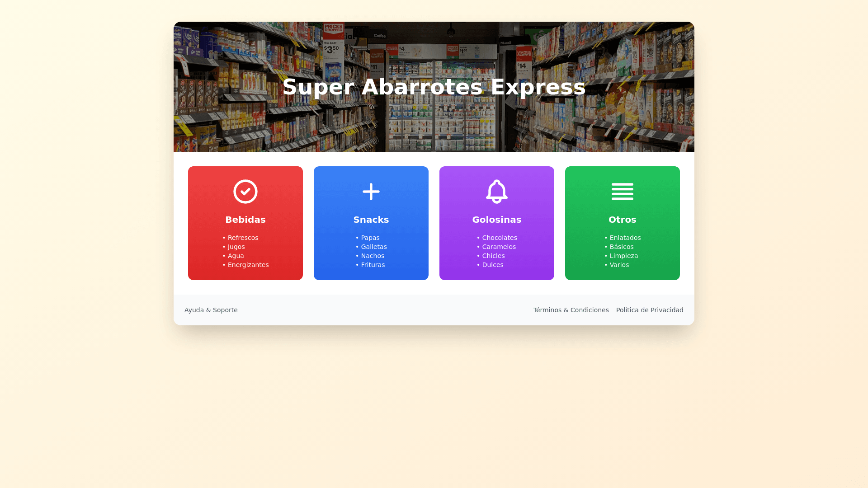
Task: Pick Chicles in the Golosinas list
Action: 493,256
